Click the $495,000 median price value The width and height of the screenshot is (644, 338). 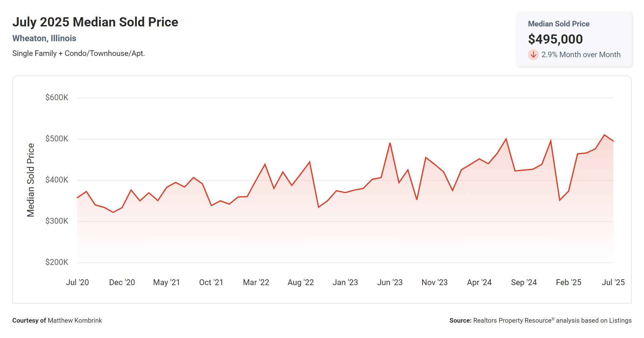pos(555,39)
